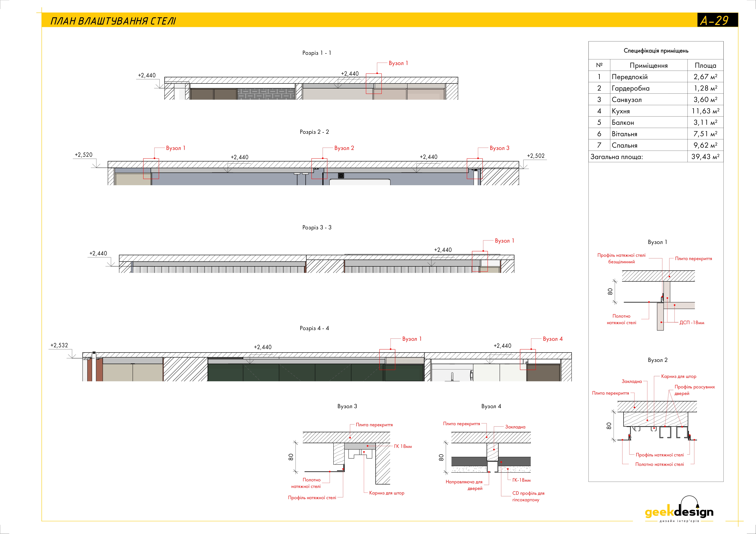Click the +2,520 elevation marker

(x=83, y=155)
